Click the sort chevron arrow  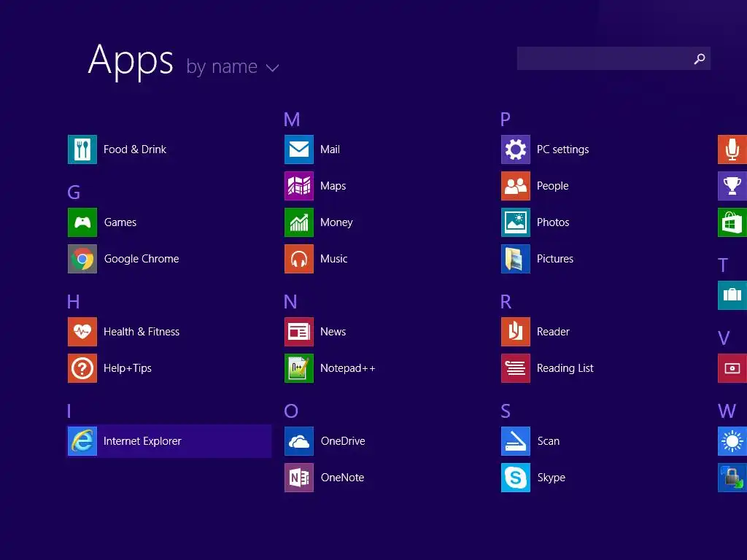click(272, 68)
